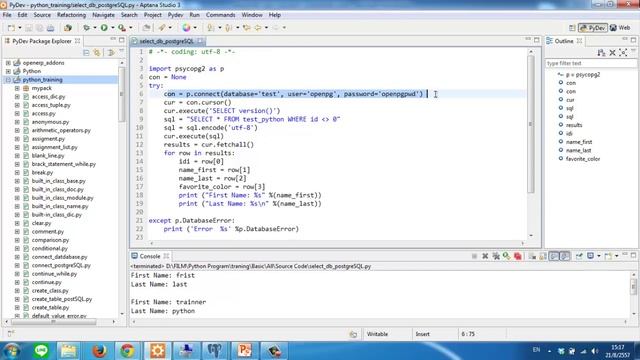Click the Display Selected Console icon

coord(590,256)
